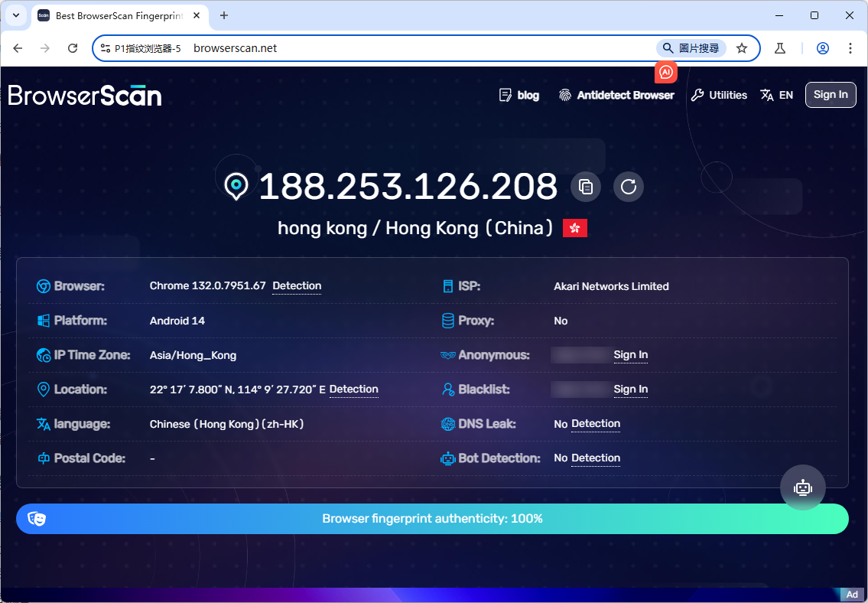Open the tab search dropdown arrow
868x603 pixels.
click(x=15, y=15)
